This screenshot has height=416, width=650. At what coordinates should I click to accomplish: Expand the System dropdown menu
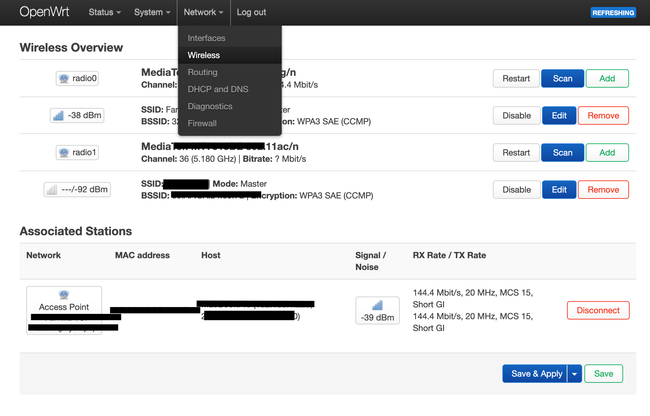pyautogui.click(x=152, y=12)
